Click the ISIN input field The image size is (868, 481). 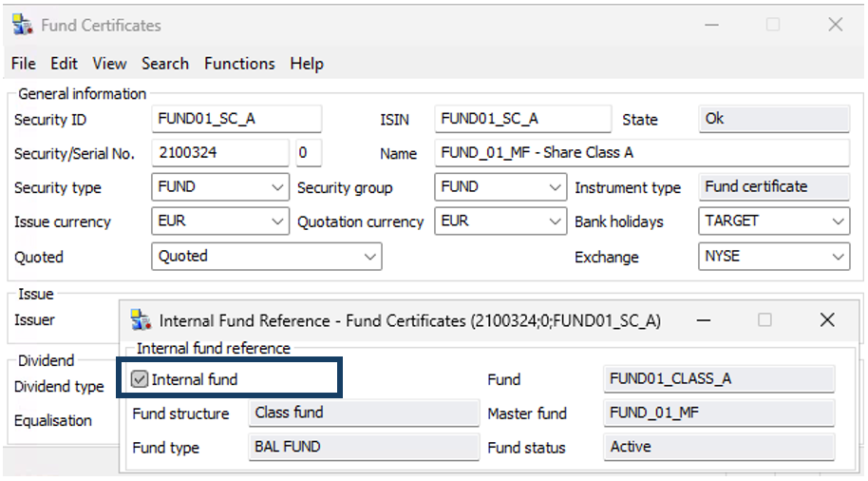[x=522, y=119]
